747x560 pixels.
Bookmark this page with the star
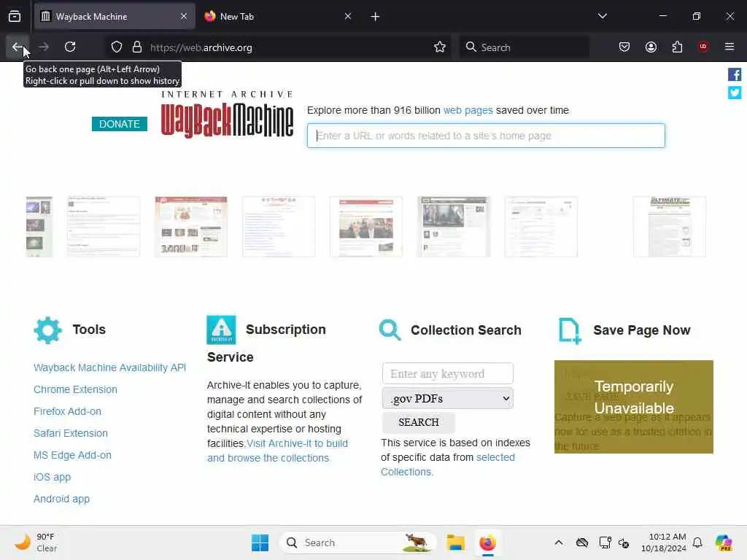click(x=440, y=47)
